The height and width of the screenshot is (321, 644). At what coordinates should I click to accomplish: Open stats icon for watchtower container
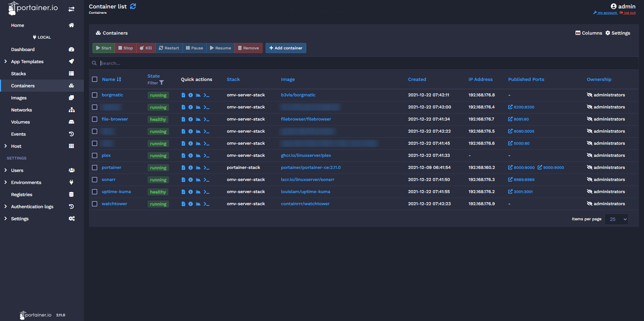pyautogui.click(x=198, y=204)
